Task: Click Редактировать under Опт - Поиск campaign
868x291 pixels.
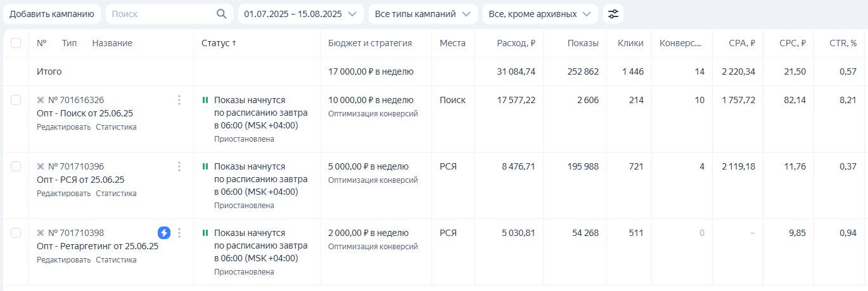Action: click(63, 127)
